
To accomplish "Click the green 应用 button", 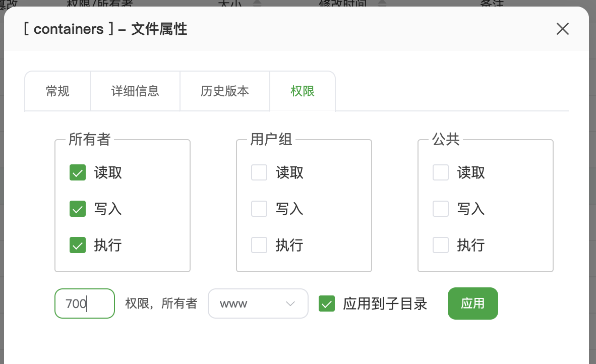I will [472, 304].
